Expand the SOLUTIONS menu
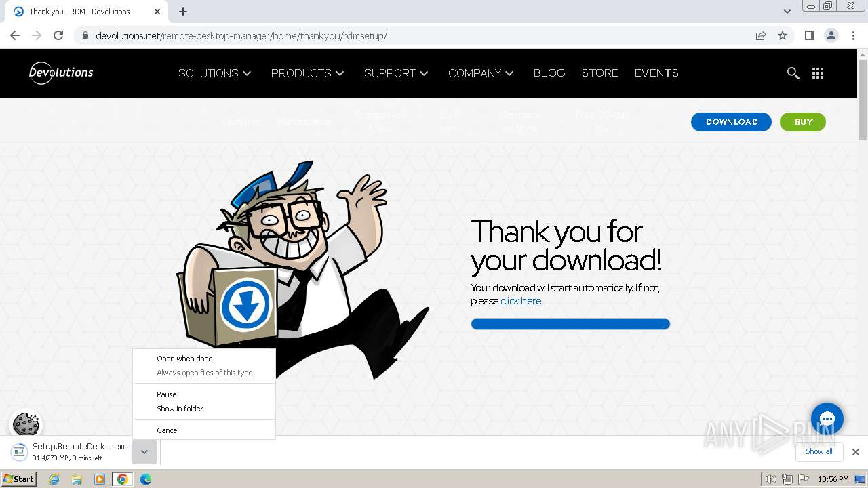The width and height of the screenshot is (868, 488). pos(215,73)
